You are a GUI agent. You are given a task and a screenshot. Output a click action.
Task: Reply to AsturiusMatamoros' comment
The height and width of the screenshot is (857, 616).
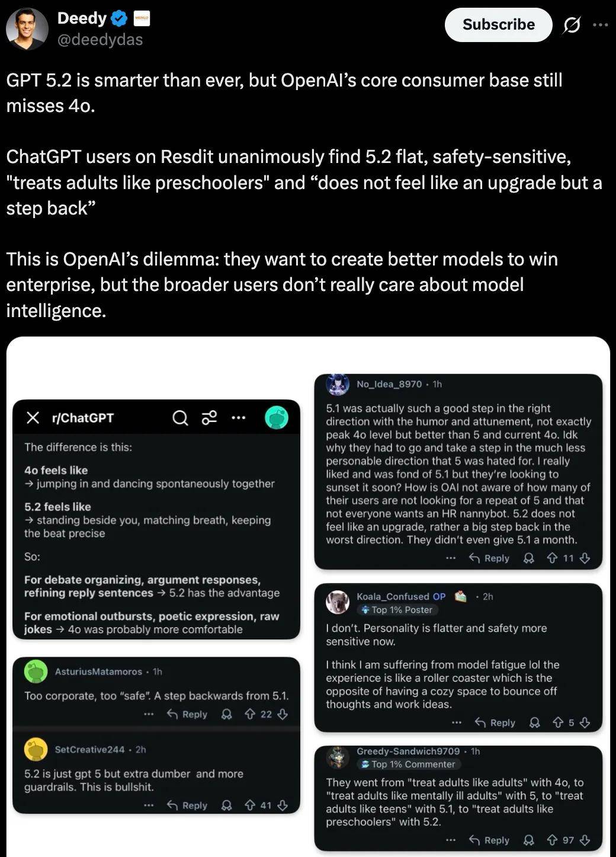click(x=187, y=714)
